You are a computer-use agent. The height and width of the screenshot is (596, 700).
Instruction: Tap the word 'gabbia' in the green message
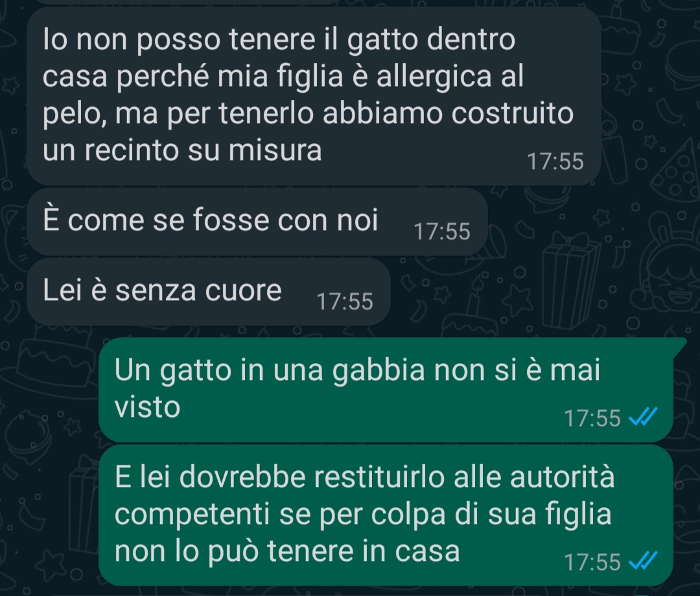tap(379, 371)
